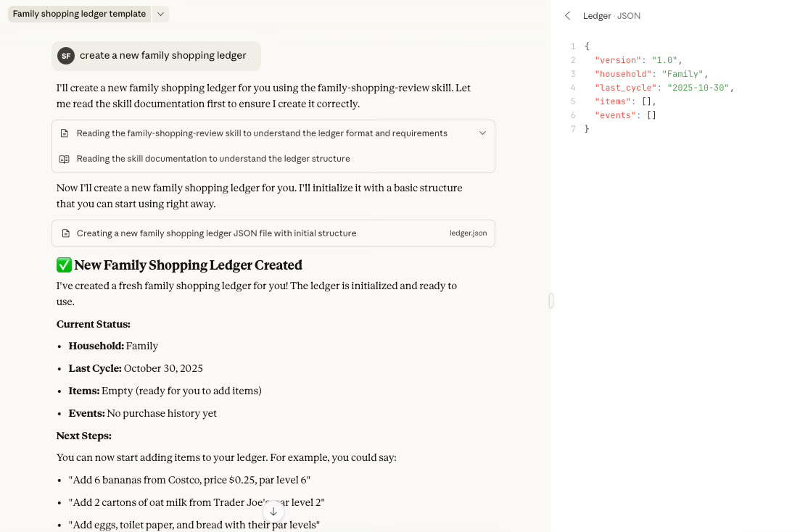This screenshot has height=532, width=800.
Task: Click the SF user avatar
Action: (x=66, y=56)
